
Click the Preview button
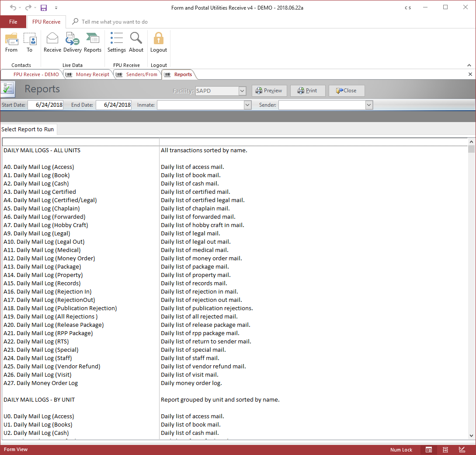click(269, 91)
